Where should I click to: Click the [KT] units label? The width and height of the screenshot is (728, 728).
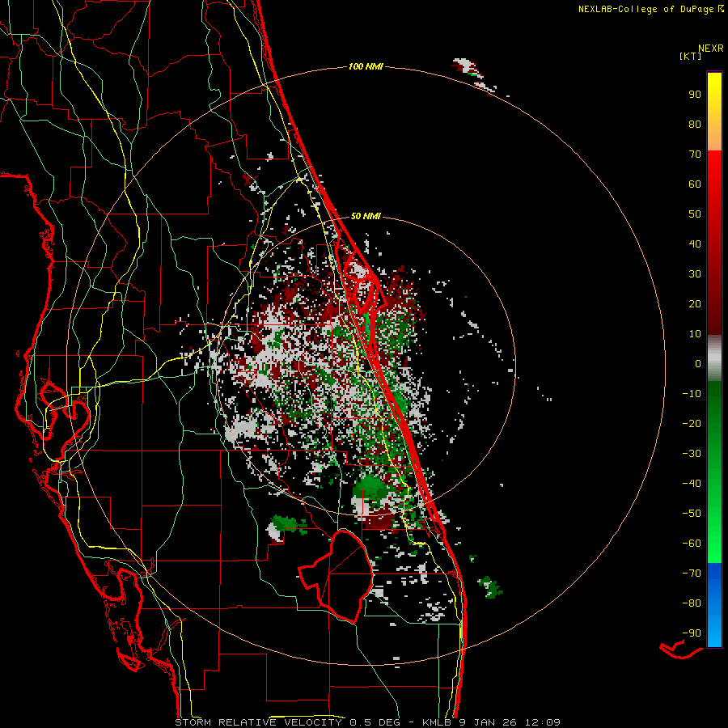pos(691,57)
